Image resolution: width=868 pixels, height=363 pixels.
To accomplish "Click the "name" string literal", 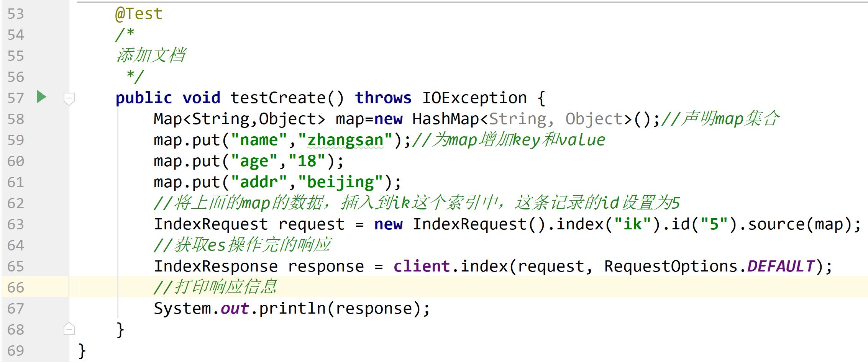I will (259, 140).
